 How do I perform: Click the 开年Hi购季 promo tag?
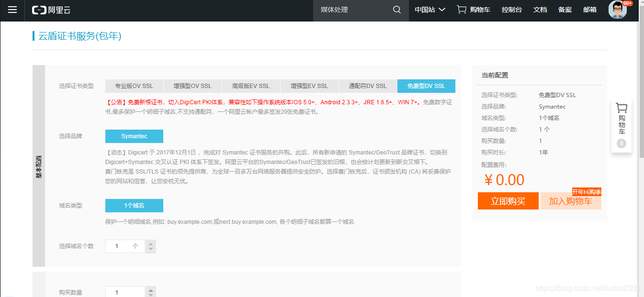coord(587,192)
